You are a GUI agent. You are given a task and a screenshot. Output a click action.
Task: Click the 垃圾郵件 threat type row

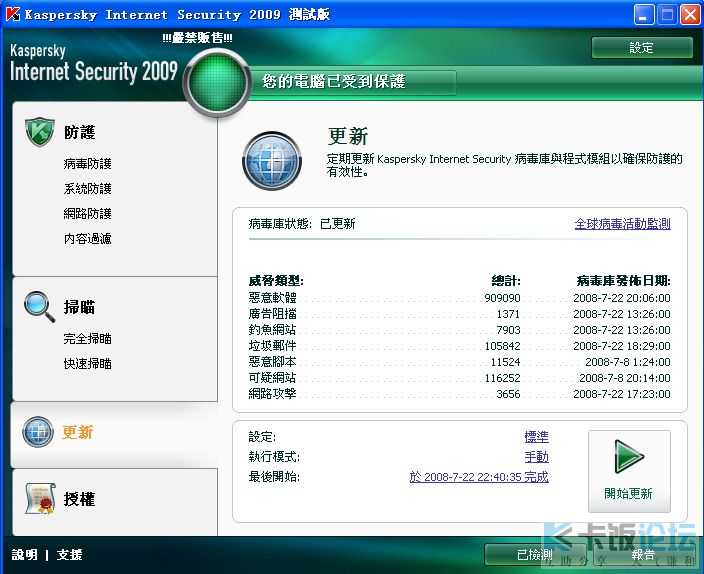tap(459, 346)
